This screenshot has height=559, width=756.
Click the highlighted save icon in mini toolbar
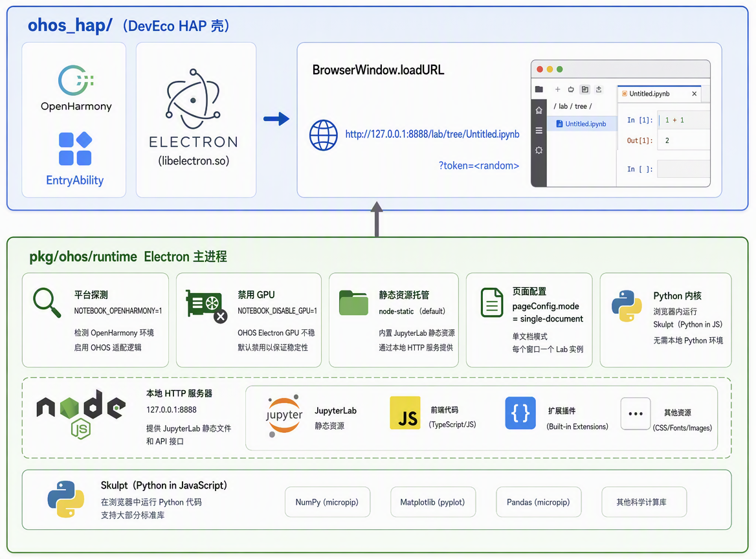pyautogui.click(x=585, y=89)
